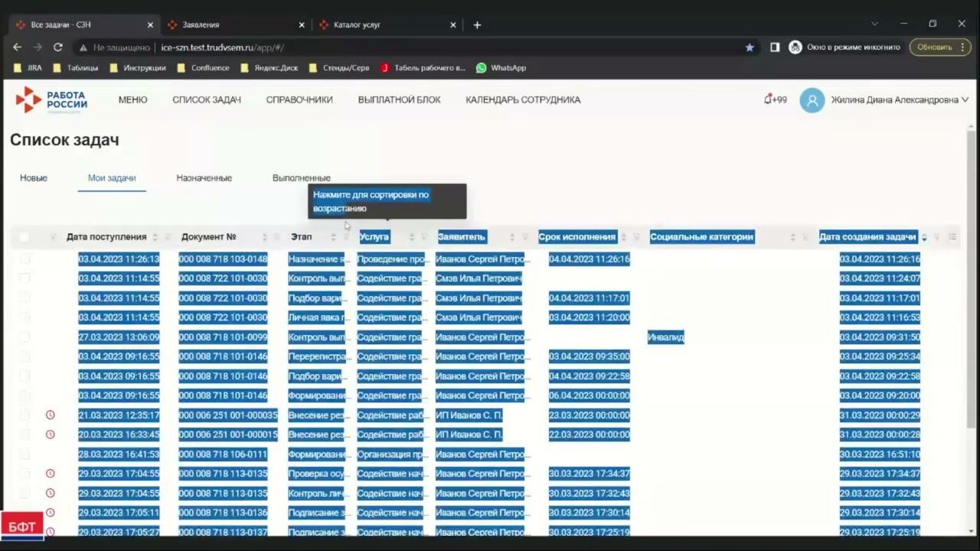The width and height of the screenshot is (980, 551).
Task: Click overdue clock icon in 29.03.2023 17:04:55 Проверка row
Action: 51,474
